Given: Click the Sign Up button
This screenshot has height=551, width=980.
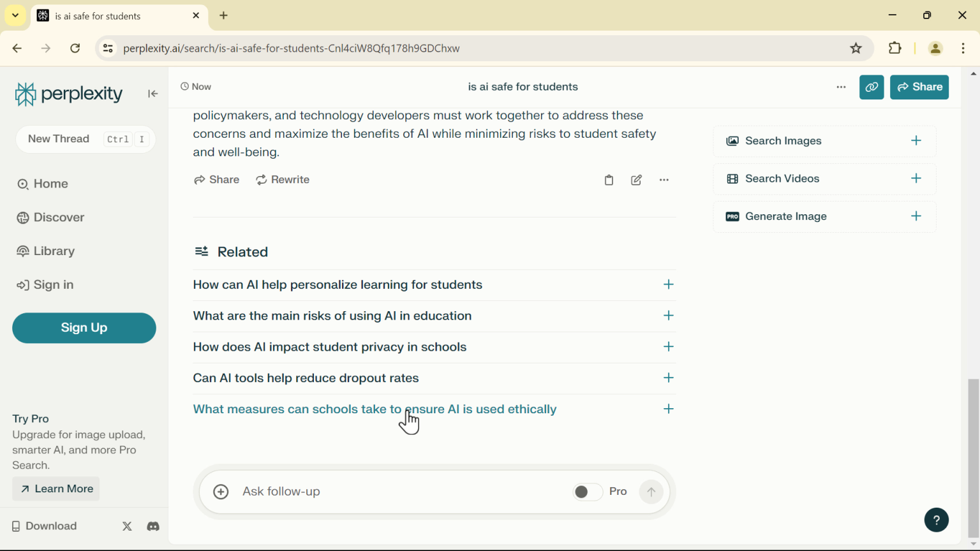Looking at the screenshot, I should pyautogui.click(x=84, y=328).
